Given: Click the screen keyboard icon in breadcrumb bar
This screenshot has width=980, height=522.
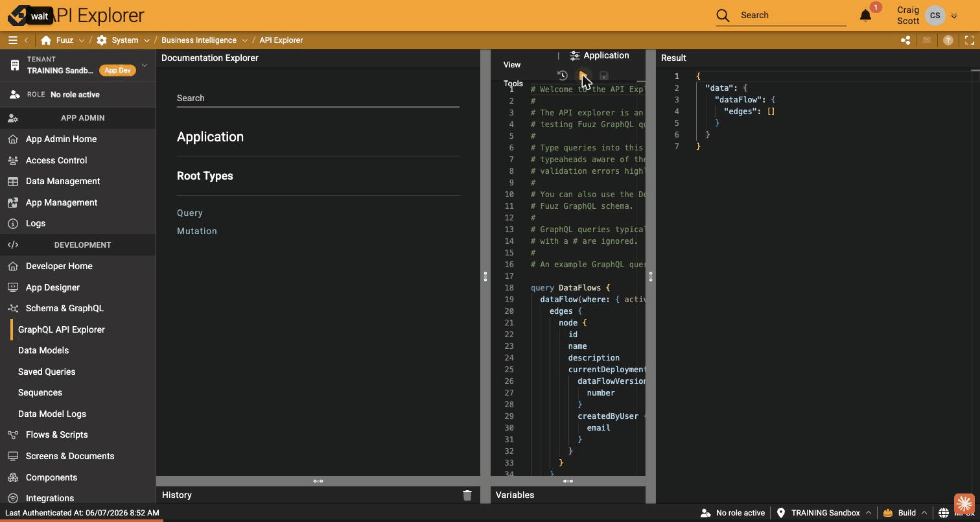Looking at the screenshot, I should tap(927, 40).
